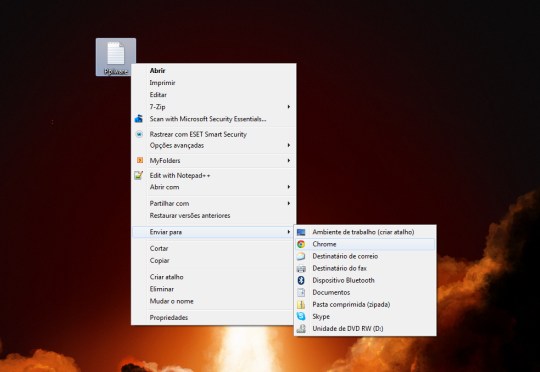
Task: Select Edit with Notepad++
Action: click(214, 176)
